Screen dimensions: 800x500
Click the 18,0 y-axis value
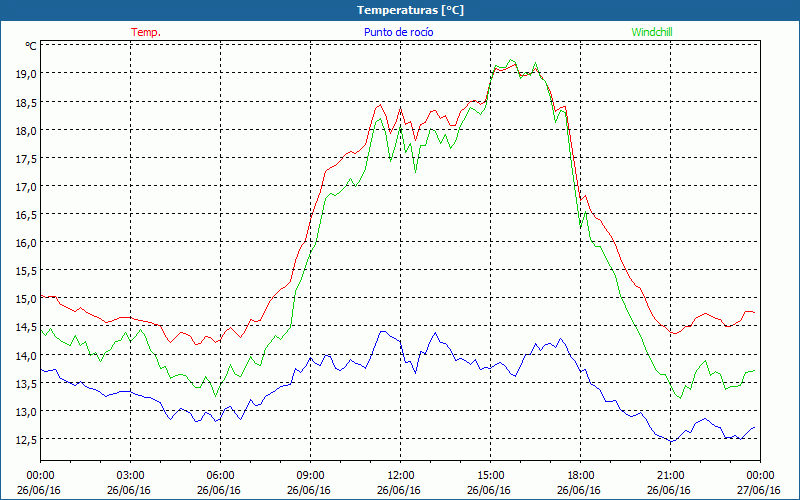[28, 131]
